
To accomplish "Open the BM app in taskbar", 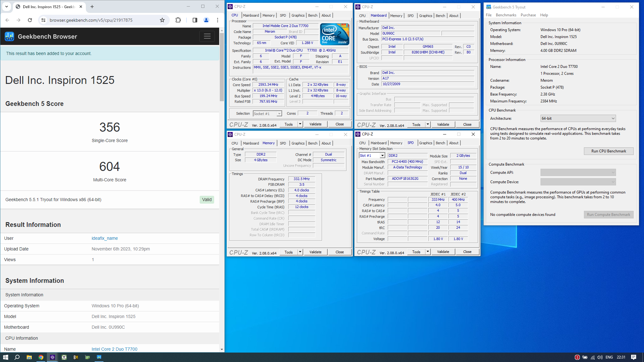I will pos(76,357).
